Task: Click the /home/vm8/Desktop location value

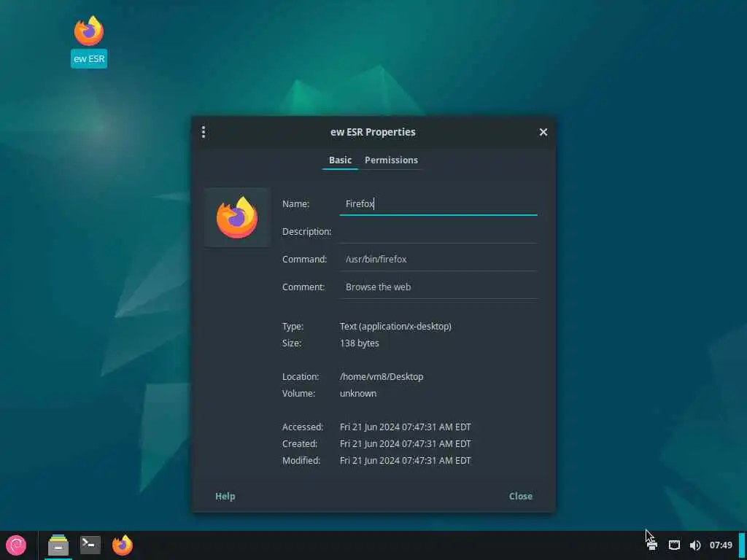Action: point(382,376)
